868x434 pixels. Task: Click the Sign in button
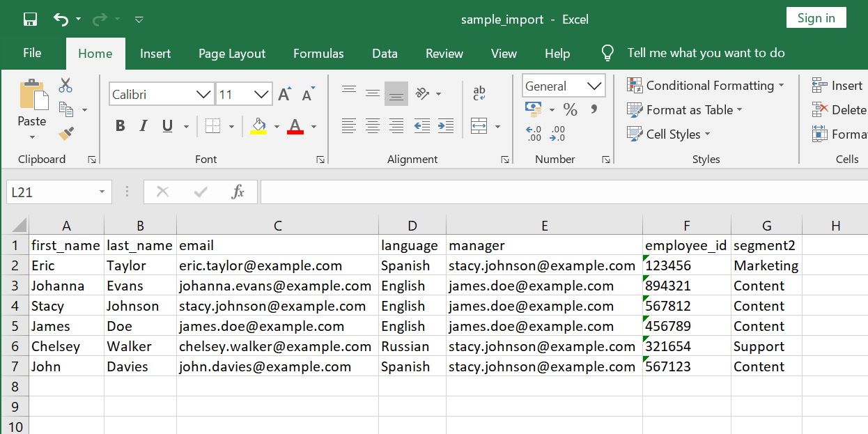[816, 17]
